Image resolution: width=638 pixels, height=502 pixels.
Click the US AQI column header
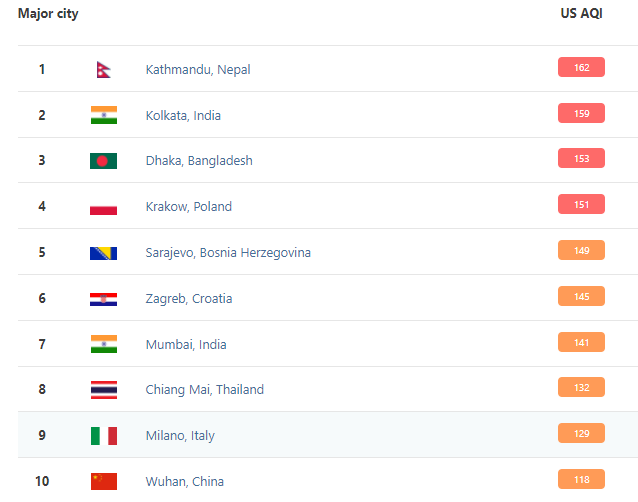pos(581,14)
